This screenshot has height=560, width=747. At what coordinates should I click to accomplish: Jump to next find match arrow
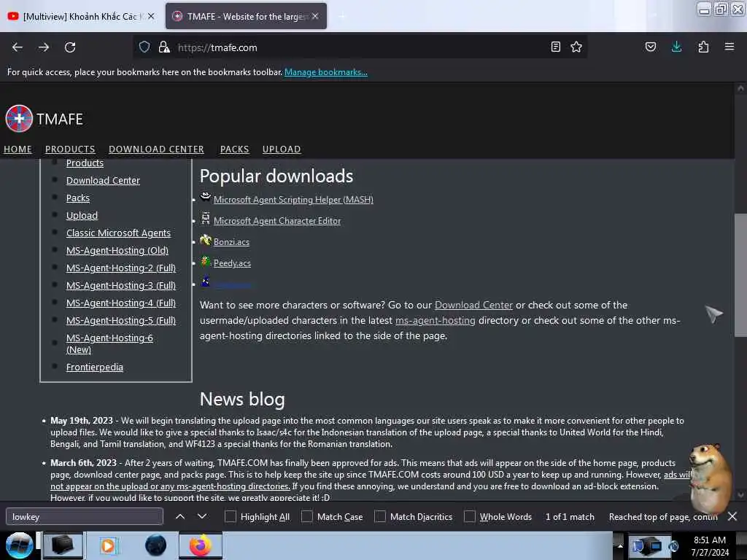coord(202,516)
